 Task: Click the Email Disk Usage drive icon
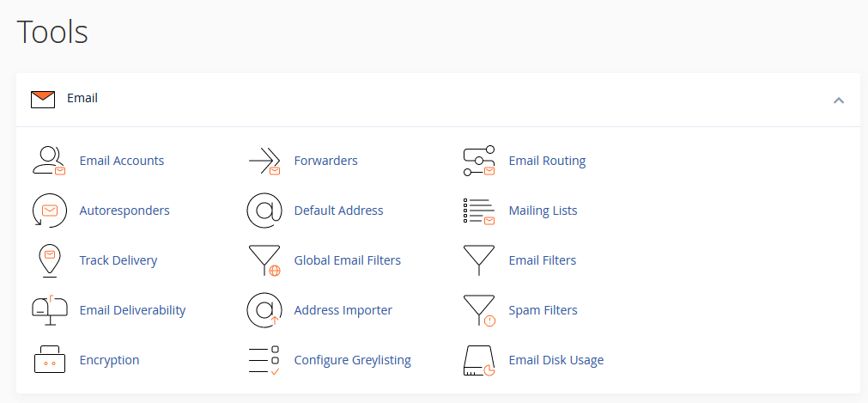479,361
